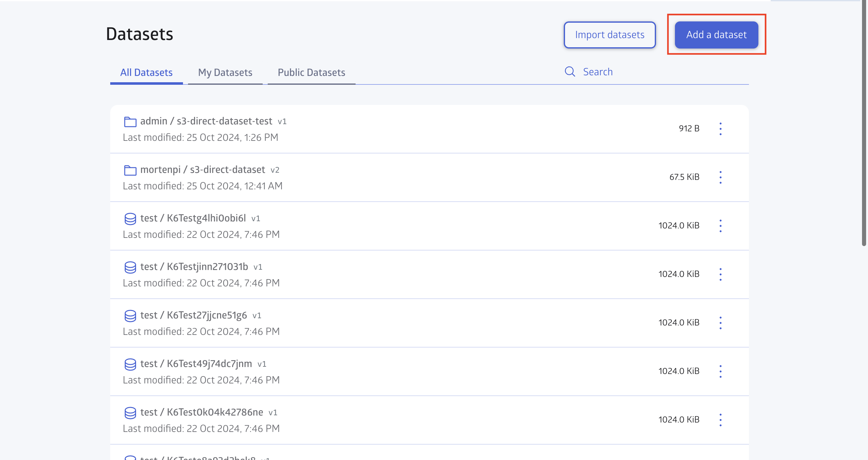Open the My Datasets tab
Viewport: 868px width, 460px height.
pyautogui.click(x=225, y=72)
